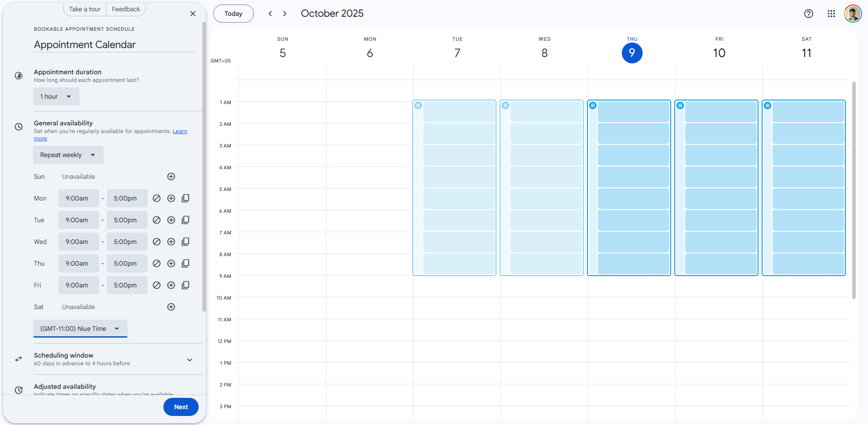The image size is (868, 425).
Task: Open your Google account avatar menu
Action: pyautogui.click(x=853, y=14)
